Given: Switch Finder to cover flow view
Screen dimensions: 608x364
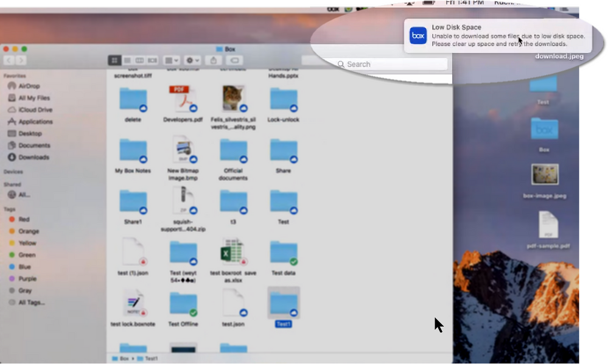Looking at the screenshot, I should coord(152,60).
